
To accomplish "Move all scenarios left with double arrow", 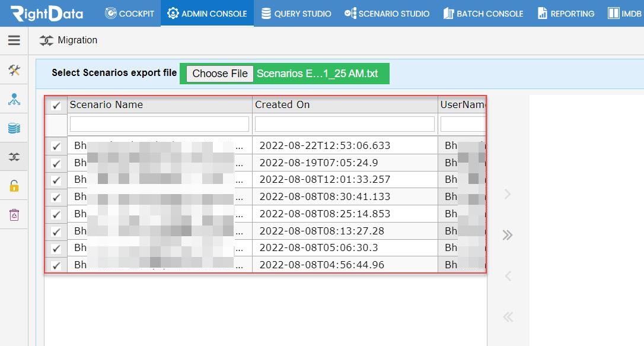I will pos(508,317).
